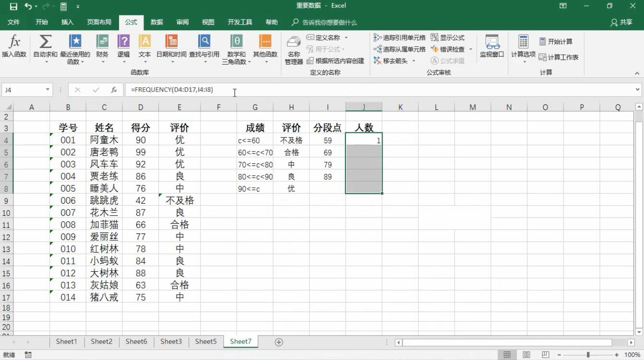The width and height of the screenshot is (644, 360).
Task: Expand the formula bar with its chevron
Action: pos(638,90)
